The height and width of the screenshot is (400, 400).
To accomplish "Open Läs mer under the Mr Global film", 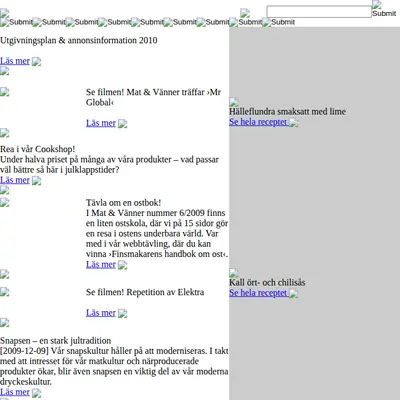I will click(101, 123).
